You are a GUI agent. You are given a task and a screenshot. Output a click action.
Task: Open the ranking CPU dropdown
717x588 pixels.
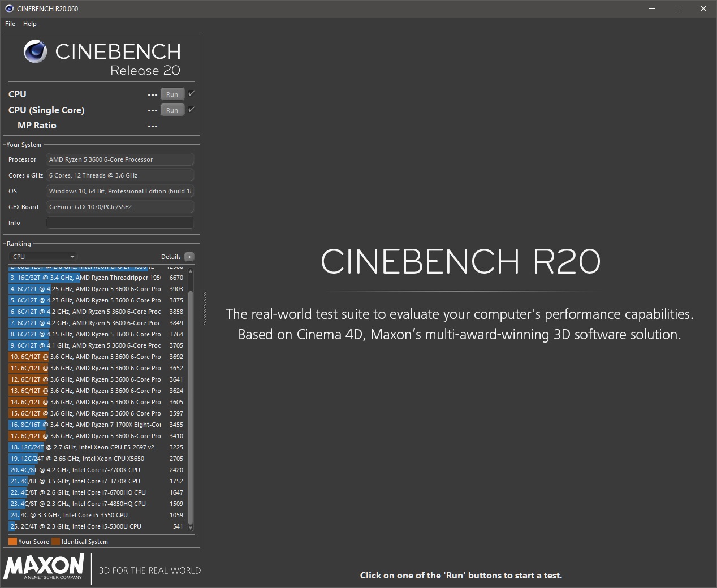[43, 257]
